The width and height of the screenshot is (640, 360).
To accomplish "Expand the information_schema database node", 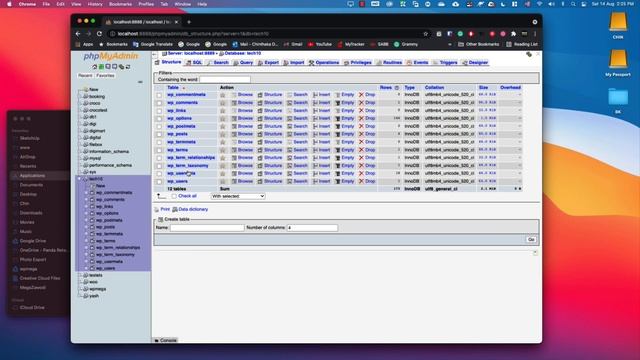I will [80, 151].
